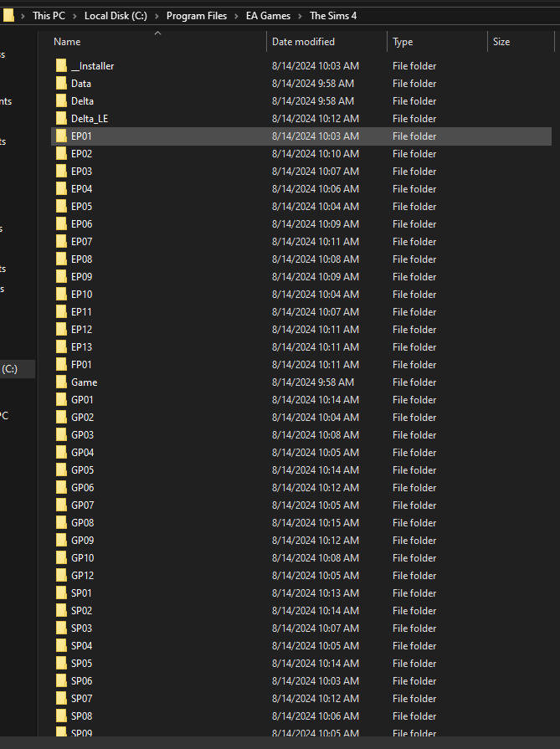560x749 pixels.
Task: Go to EA Games in address path
Action: coord(269,16)
